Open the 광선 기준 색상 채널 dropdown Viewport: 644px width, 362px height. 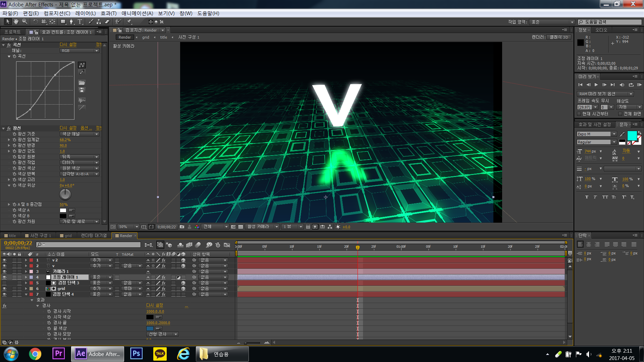[79, 134]
